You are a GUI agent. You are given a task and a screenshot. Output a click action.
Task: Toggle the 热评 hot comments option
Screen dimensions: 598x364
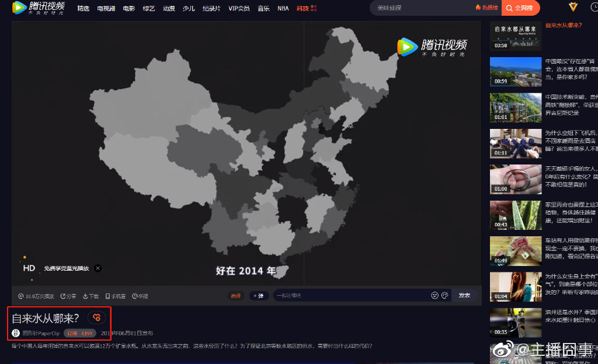coord(235,296)
